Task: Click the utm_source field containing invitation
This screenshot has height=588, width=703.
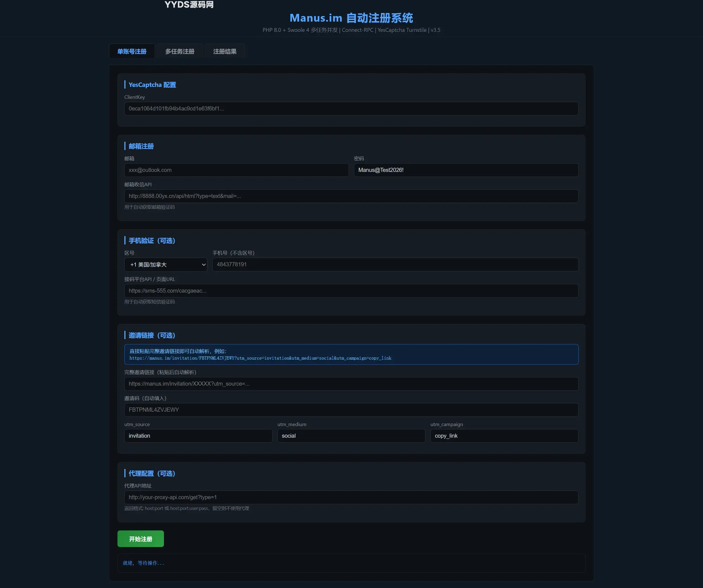Action: click(198, 436)
